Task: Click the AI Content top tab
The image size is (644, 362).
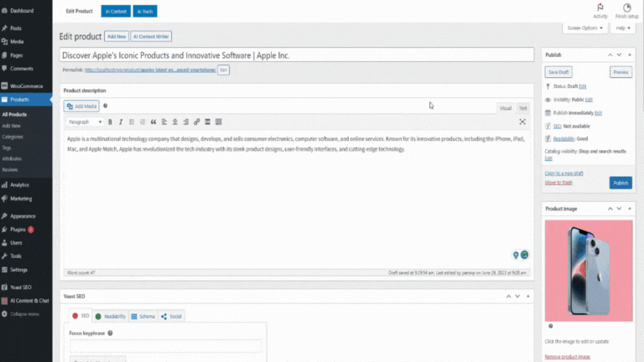Action: coord(116,12)
